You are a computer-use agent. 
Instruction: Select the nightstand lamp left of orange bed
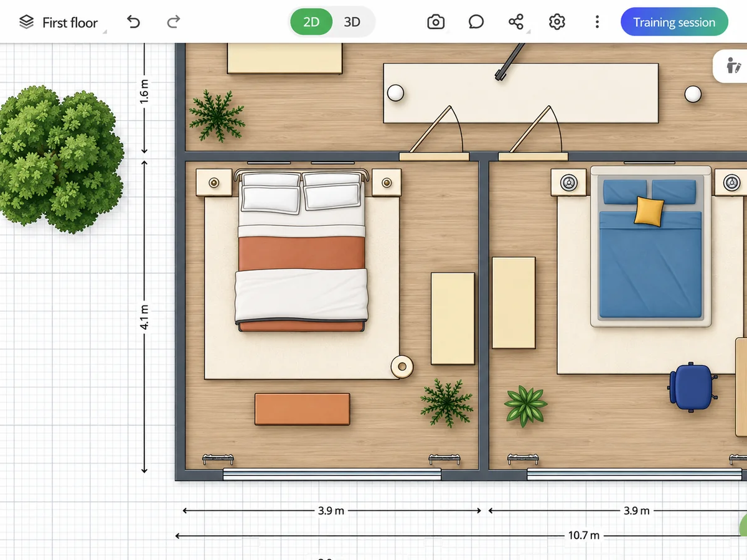tap(214, 183)
